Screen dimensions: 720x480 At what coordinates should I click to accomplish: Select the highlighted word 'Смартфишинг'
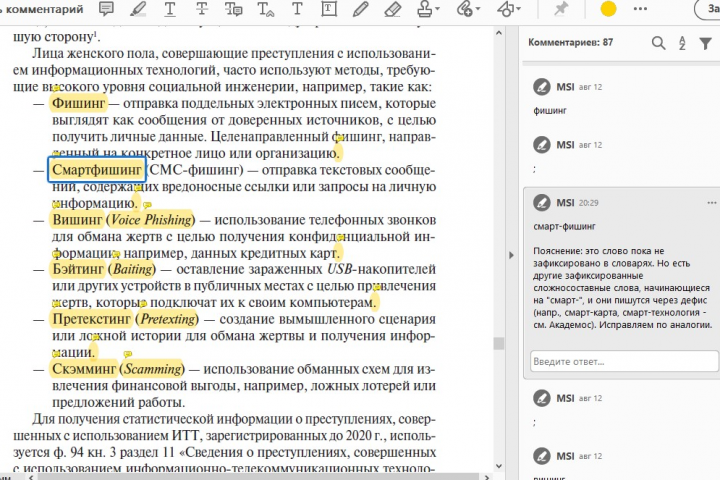97,169
